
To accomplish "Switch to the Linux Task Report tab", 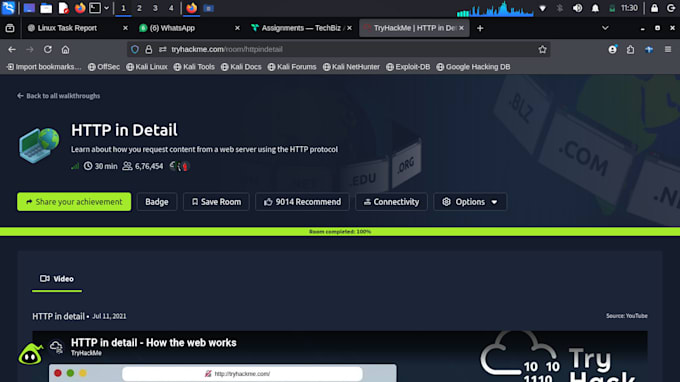I will [x=67, y=28].
